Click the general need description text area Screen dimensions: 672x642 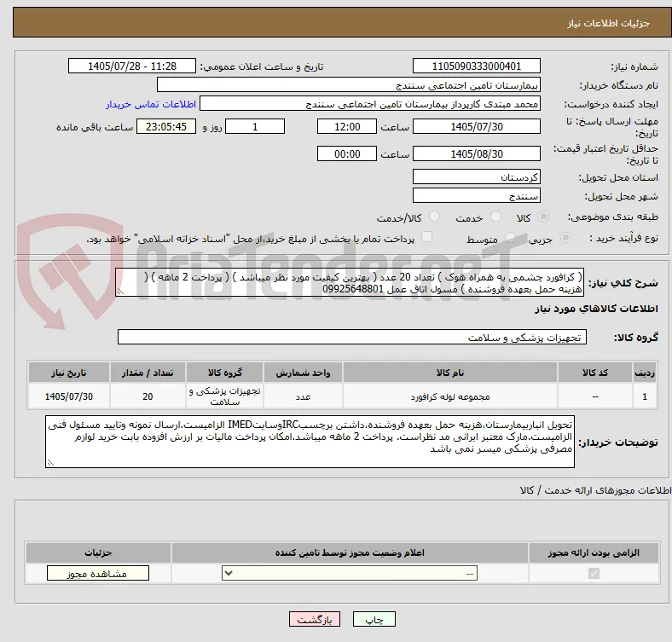click(350, 283)
